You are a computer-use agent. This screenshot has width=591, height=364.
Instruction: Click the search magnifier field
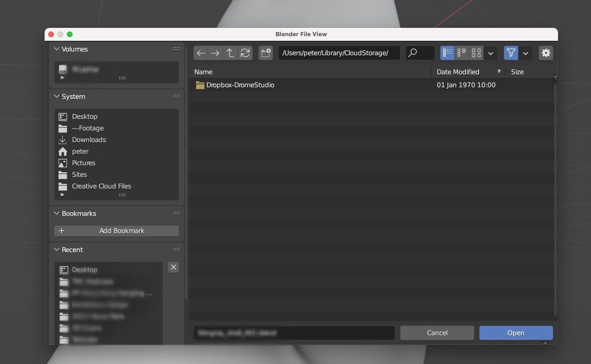pyautogui.click(x=420, y=53)
